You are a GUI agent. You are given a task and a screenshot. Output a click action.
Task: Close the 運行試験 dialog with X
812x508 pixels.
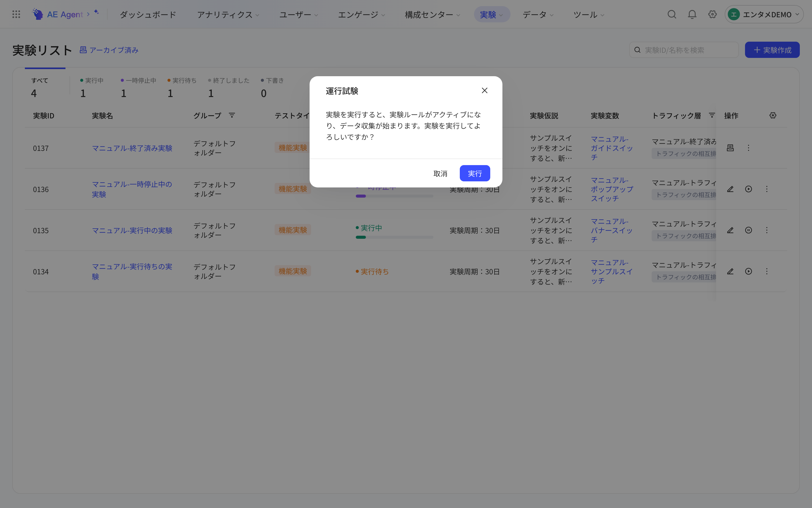[484, 90]
